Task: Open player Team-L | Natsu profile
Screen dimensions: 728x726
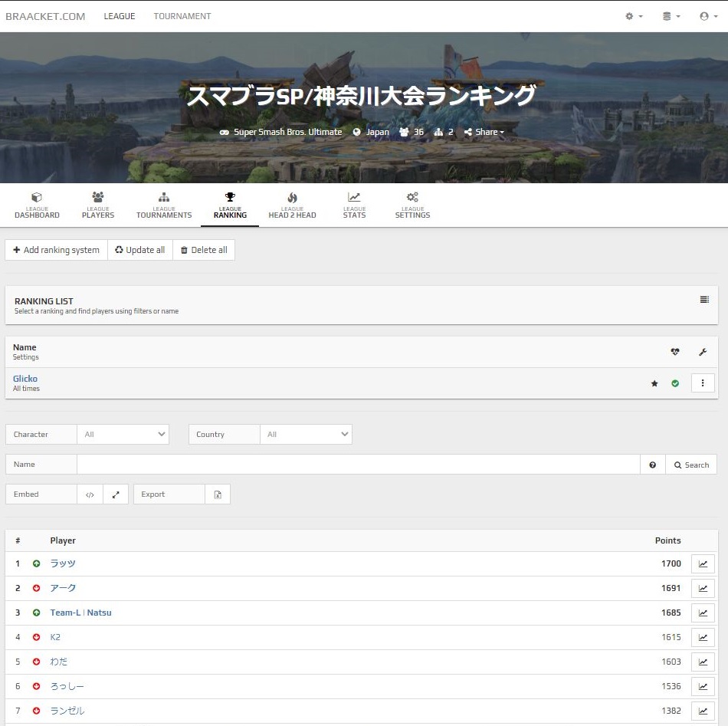Action: point(80,613)
